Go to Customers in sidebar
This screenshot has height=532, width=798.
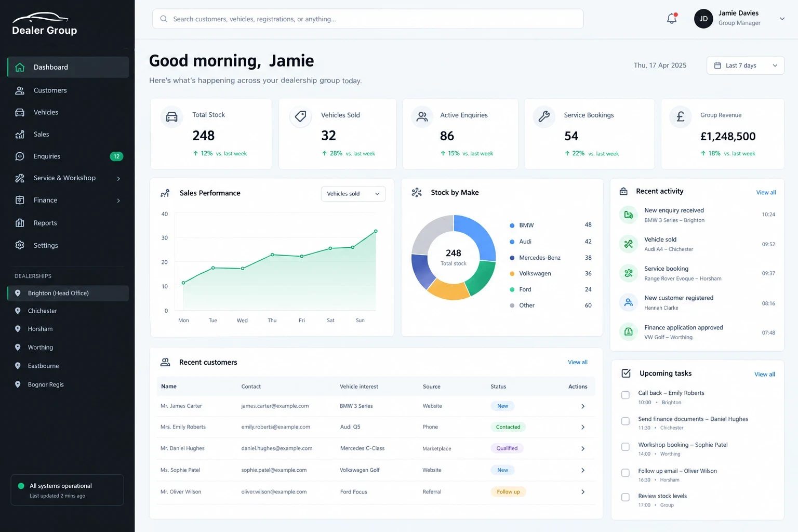(x=68, y=90)
